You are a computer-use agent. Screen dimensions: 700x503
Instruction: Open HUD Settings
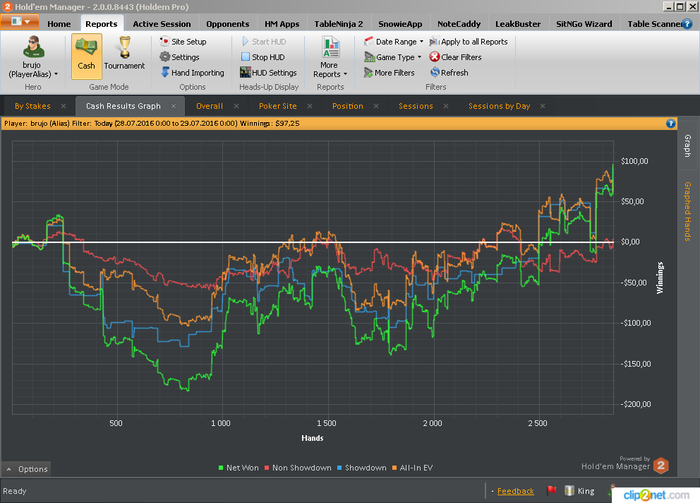tap(273, 73)
